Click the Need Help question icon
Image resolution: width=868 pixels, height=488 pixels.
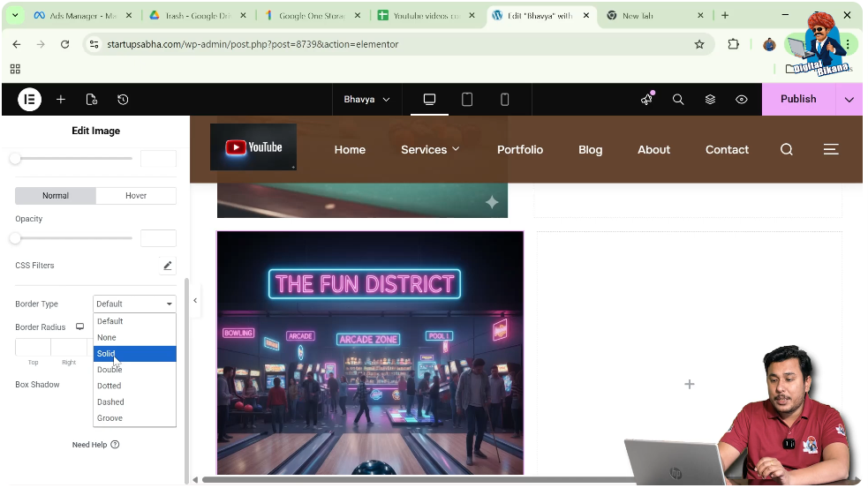coord(115,445)
